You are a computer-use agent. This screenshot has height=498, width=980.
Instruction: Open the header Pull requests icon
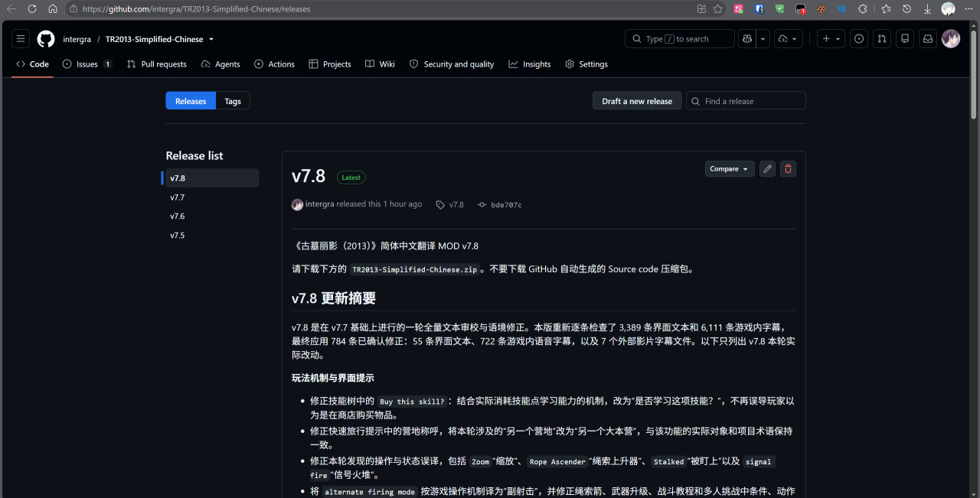[882, 39]
